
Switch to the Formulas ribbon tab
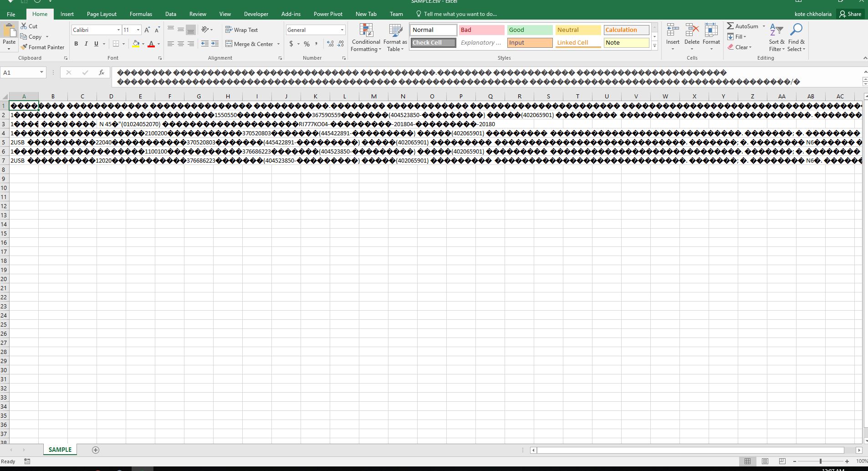click(141, 14)
